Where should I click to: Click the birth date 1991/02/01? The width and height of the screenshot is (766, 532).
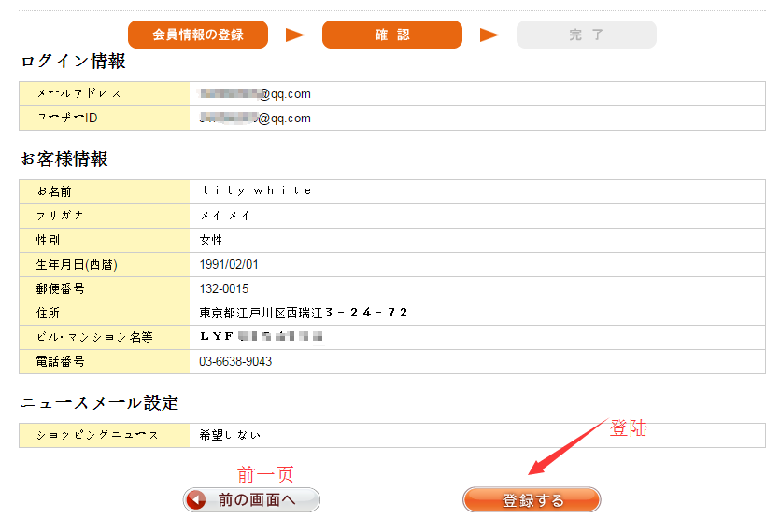229,264
